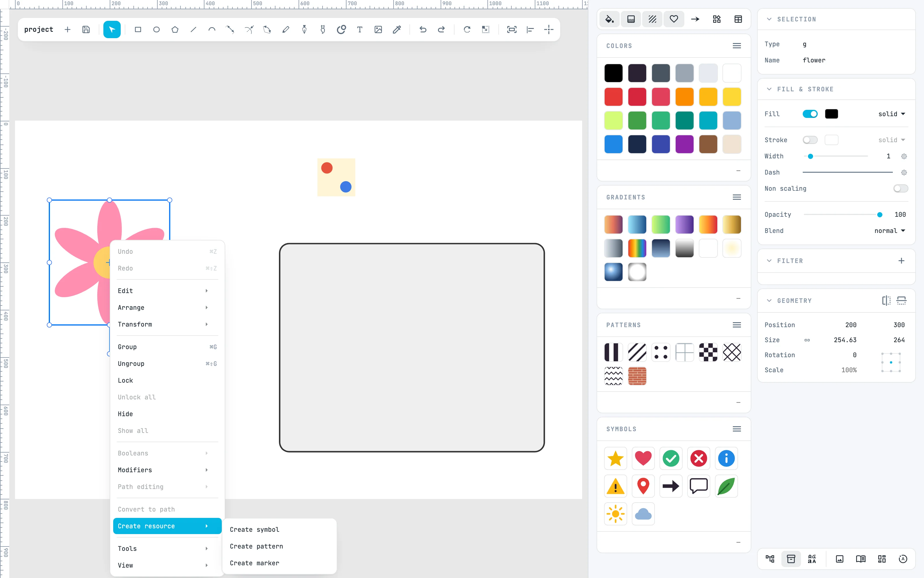
Task: Collapse the Fill & Stroke section
Action: 769,89
